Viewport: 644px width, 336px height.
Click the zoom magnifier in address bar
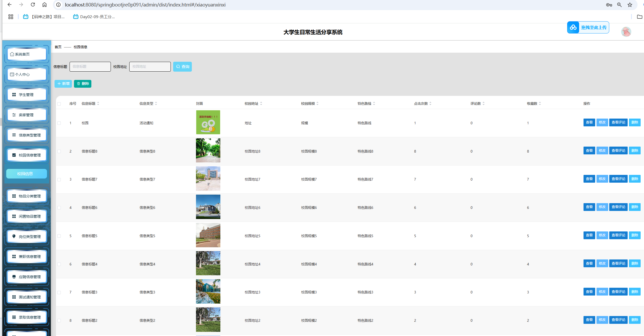(x=619, y=5)
